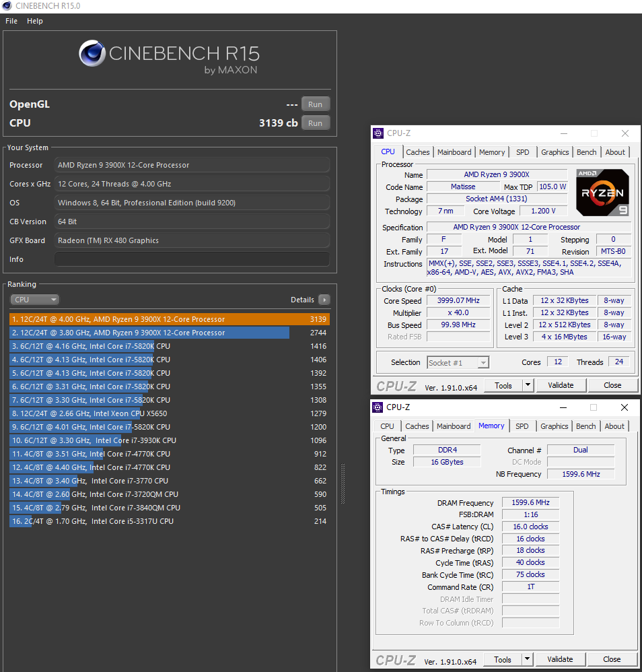Open Tools dropdown arrow in bottom CPU-Z window
Viewport: 642px width, 672px height.
[527, 659]
